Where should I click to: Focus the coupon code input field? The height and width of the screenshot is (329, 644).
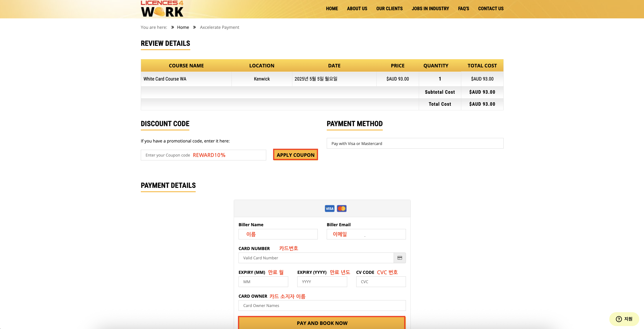pyautogui.click(x=203, y=155)
